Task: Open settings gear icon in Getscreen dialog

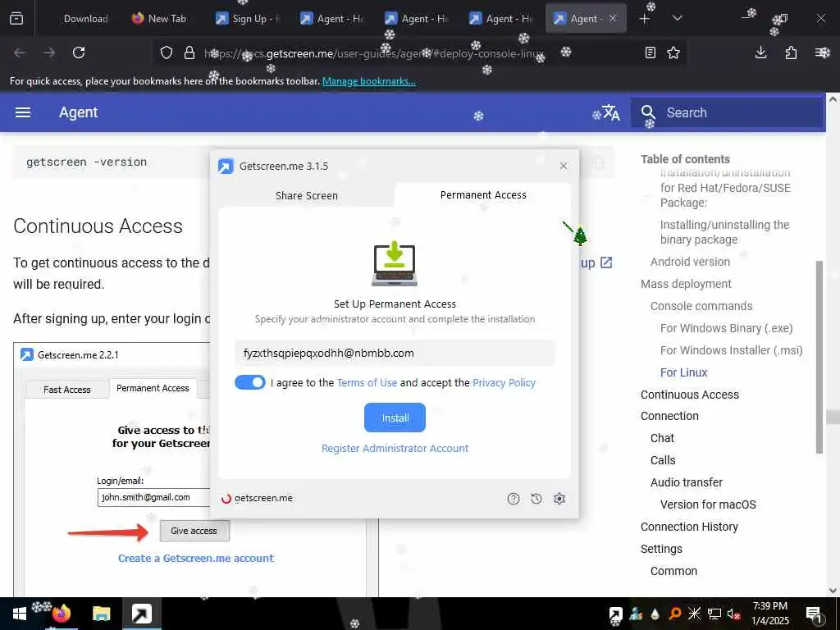Action: click(x=559, y=499)
